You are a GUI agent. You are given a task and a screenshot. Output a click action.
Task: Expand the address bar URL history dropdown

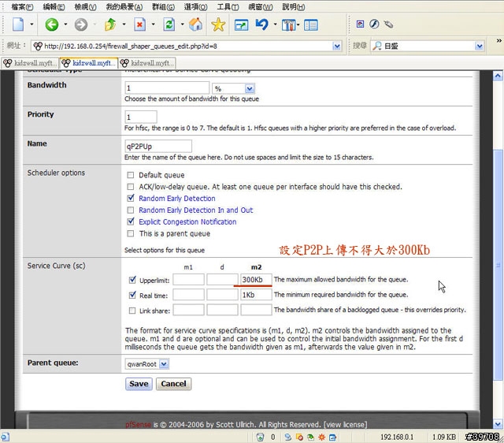[x=336, y=46]
